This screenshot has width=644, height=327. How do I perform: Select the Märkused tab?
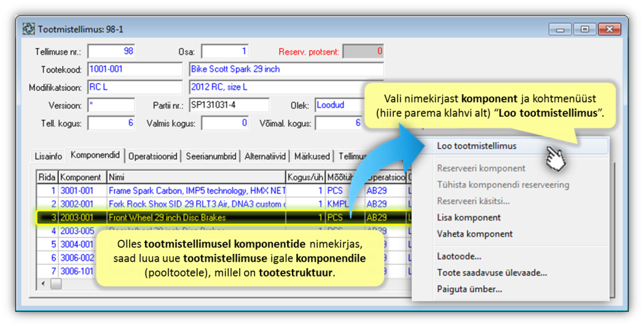pyautogui.click(x=313, y=156)
